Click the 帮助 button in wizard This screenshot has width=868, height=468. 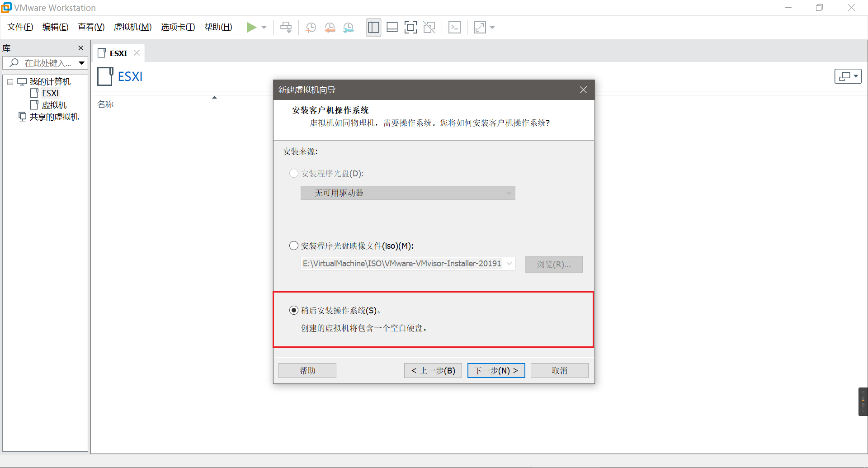(307, 371)
